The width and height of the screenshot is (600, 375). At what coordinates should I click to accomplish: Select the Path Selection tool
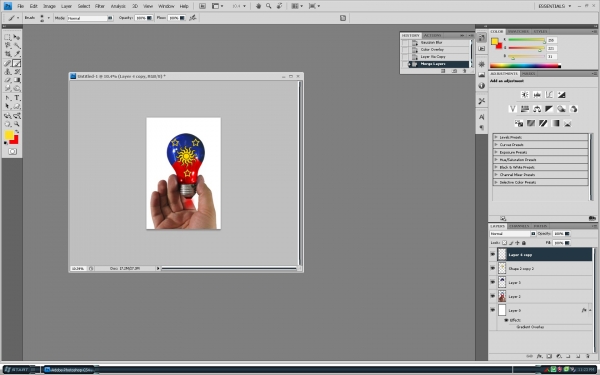coord(7,106)
